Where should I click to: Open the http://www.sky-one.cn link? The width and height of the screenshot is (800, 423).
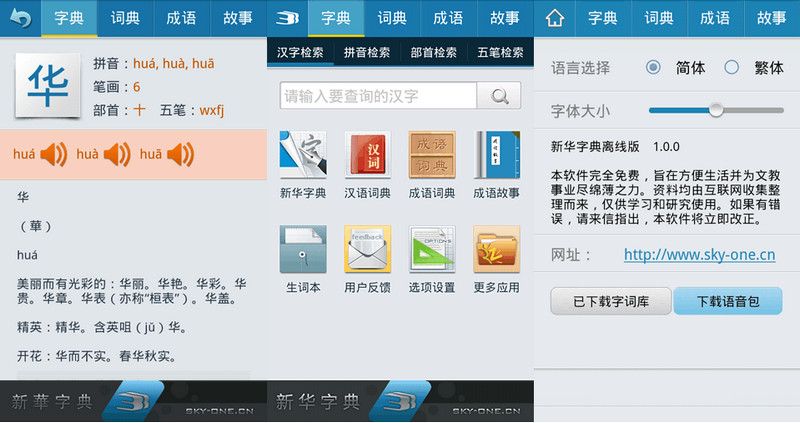pos(699,255)
